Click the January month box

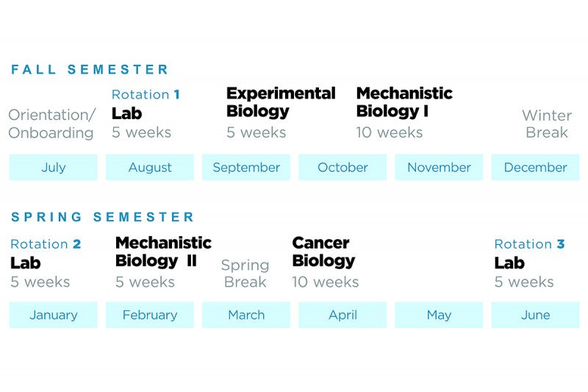(53, 315)
